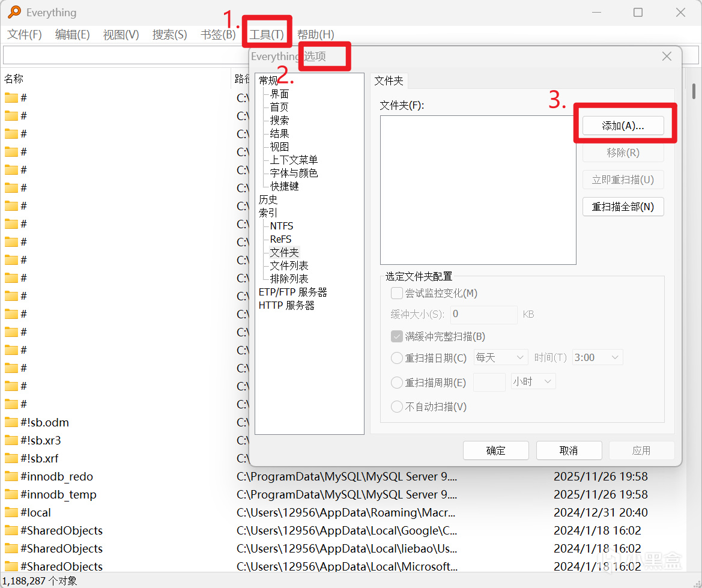Image resolution: width=702 pixels, height=588 pixels.
Task: Click the 名称 column header
Action: pyautogui.click(x=115, y=79)
